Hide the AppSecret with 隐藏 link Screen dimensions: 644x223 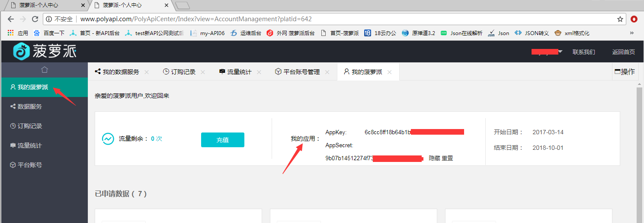[x=434, y=158]
